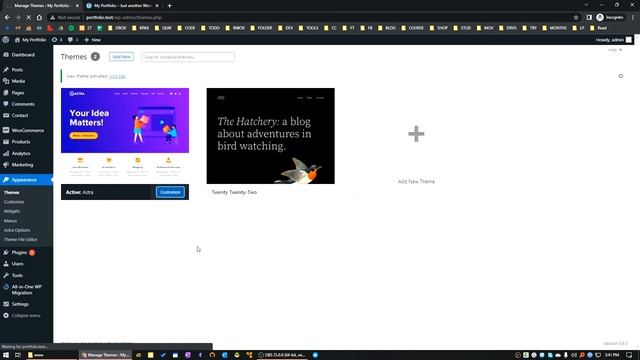Image resolution: width=640 pixels, height=360 pixels.
Task: Click the Add New theme button
Action: pos(121,57)
